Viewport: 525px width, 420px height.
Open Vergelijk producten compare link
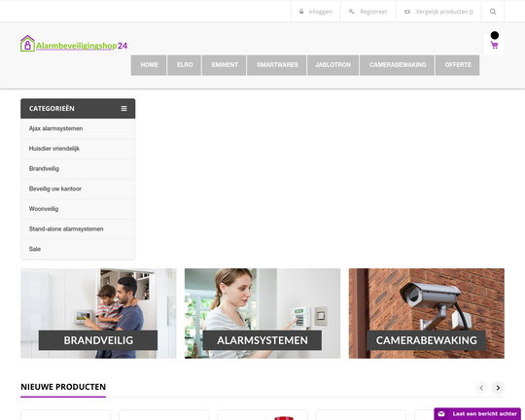pos(438,12)
